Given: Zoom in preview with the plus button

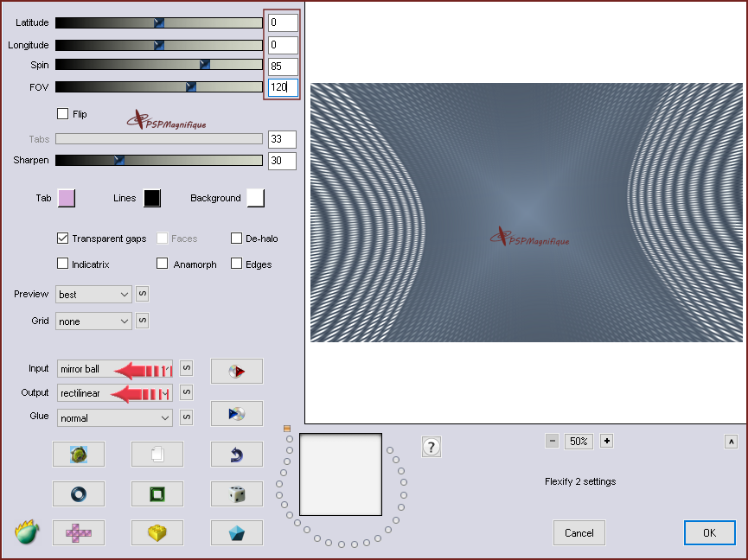Looking at the screenshot, I should point(606,441).
